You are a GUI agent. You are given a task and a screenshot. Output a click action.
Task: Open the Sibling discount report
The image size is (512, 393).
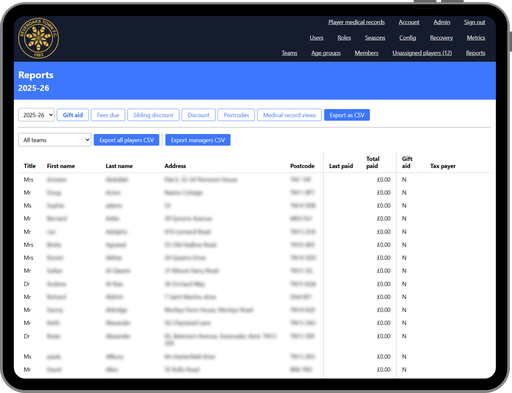(x=153, y=115)
